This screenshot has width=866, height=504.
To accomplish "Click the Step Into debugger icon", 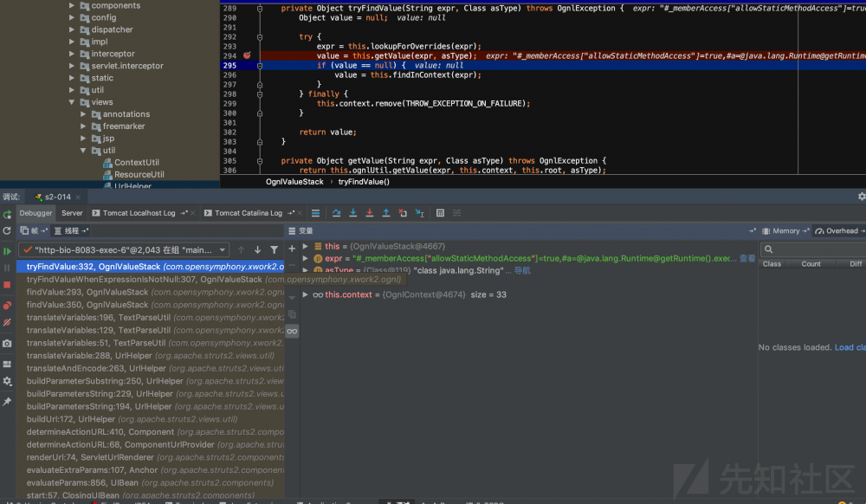I will point(352,213).
